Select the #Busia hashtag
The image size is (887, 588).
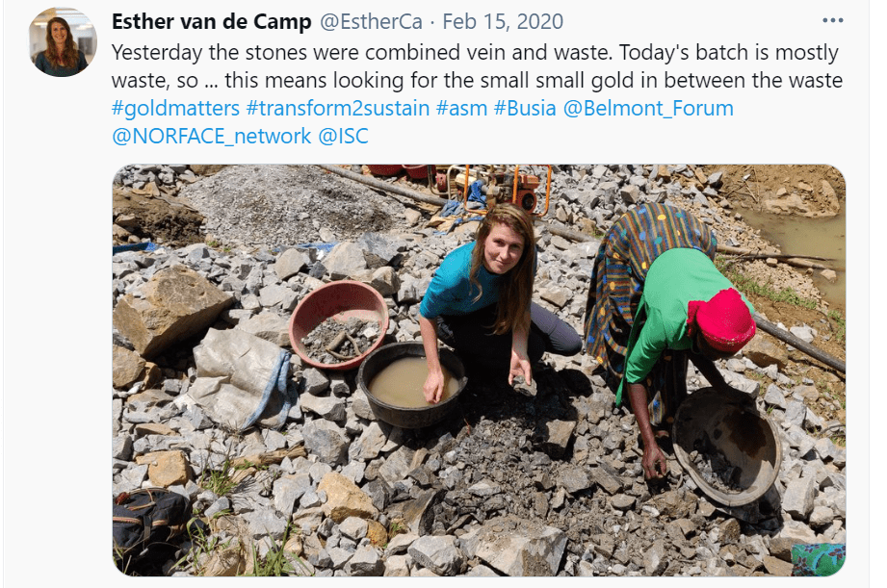coord(525,108)
